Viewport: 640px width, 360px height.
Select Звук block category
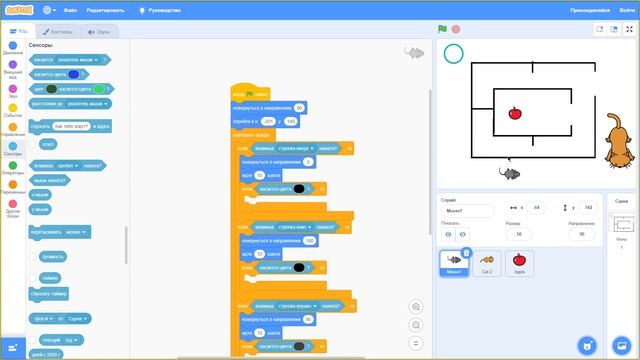[13, 91]
